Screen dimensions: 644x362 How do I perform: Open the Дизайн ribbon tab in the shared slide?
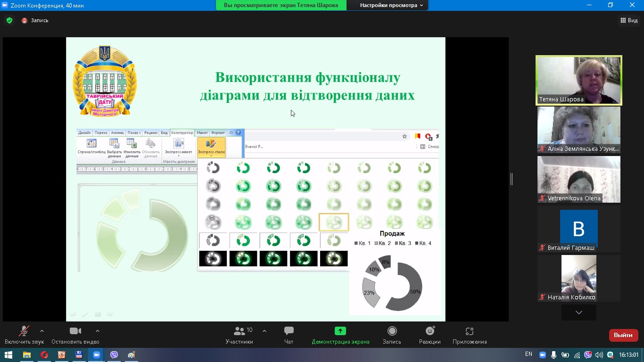pos(84,133)
